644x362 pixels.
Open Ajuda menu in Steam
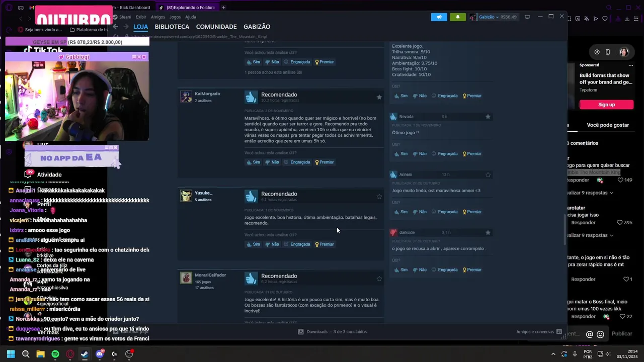pyautogui.click(x=191, y=17)
